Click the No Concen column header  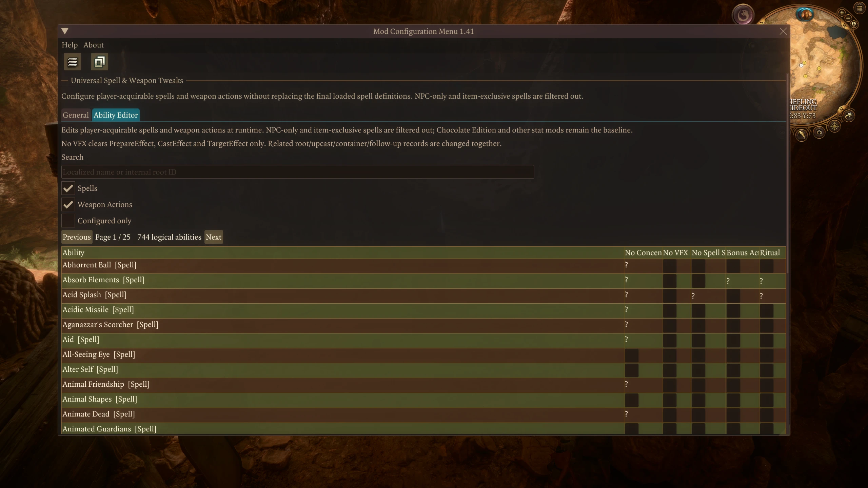click(x=643, y=253)
